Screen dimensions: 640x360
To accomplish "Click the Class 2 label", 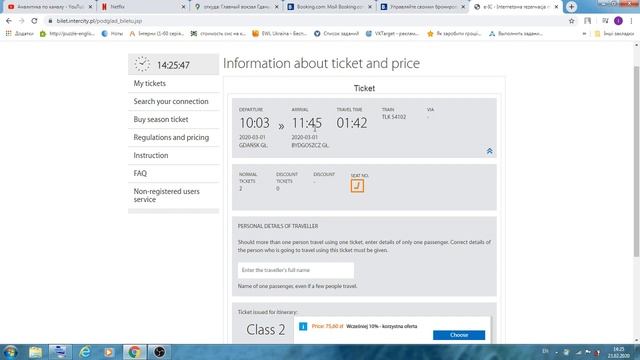I will point(265,330).
